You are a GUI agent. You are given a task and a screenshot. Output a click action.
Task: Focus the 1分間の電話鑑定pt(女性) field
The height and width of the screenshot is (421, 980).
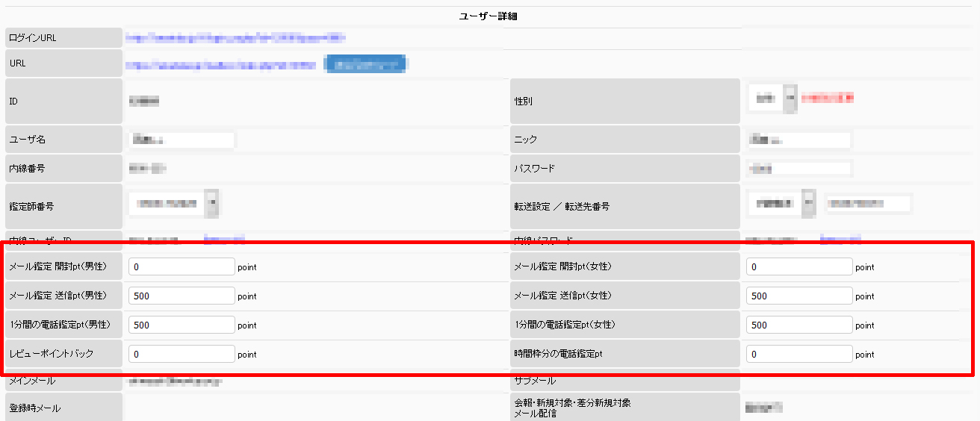[799, 325]
